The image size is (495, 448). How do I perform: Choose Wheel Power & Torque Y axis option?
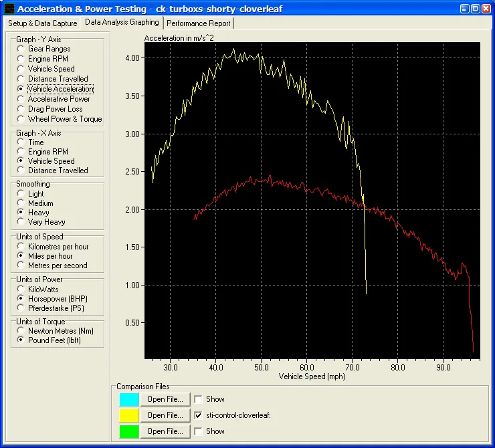21,119
